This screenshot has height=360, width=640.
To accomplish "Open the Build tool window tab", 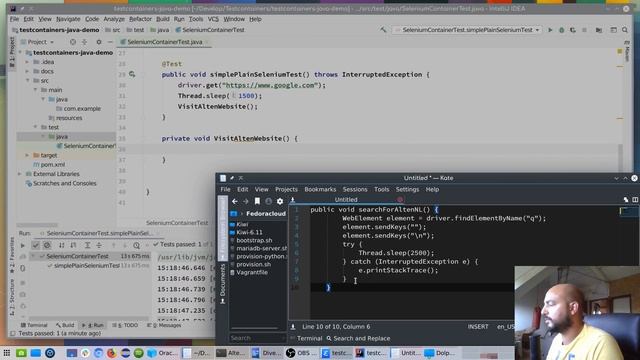I will 65,325.
